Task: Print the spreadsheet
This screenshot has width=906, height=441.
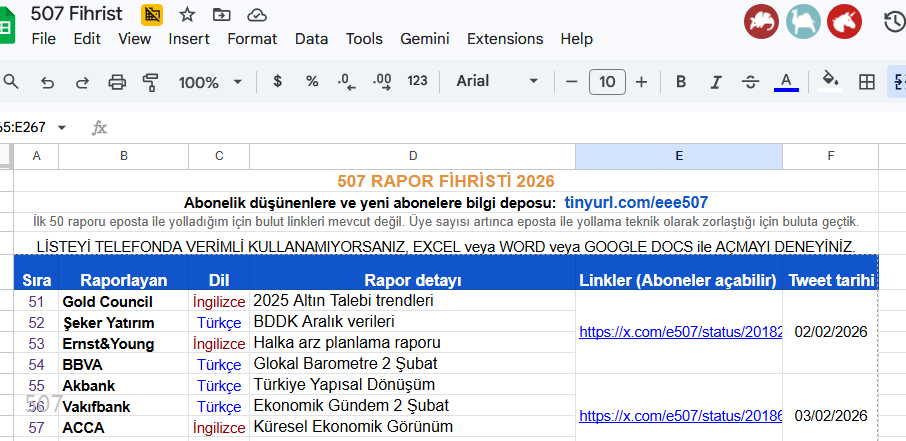Action: (117, 82)
